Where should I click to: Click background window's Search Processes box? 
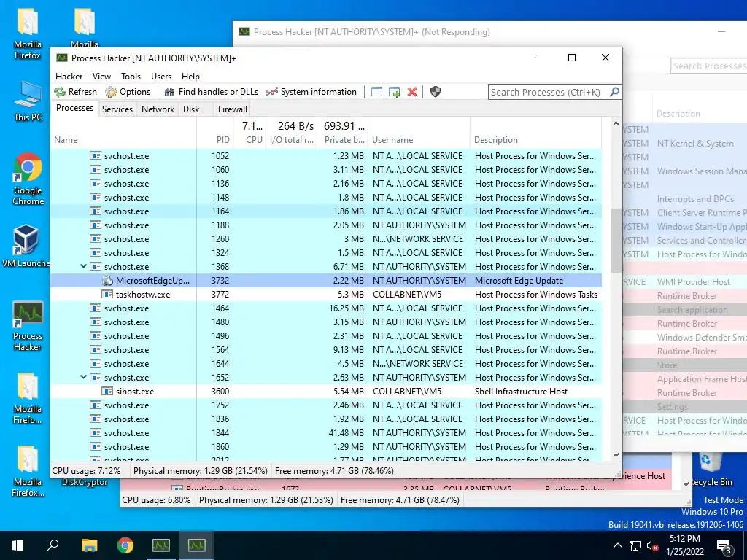tap(709, 66)
